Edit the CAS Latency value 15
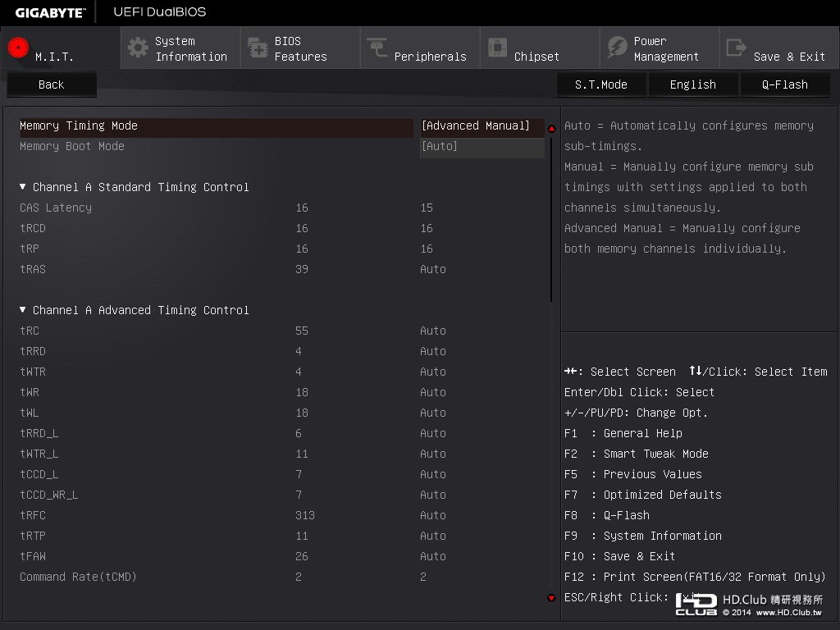Screen dimensions: 840x630 point(427,208)
